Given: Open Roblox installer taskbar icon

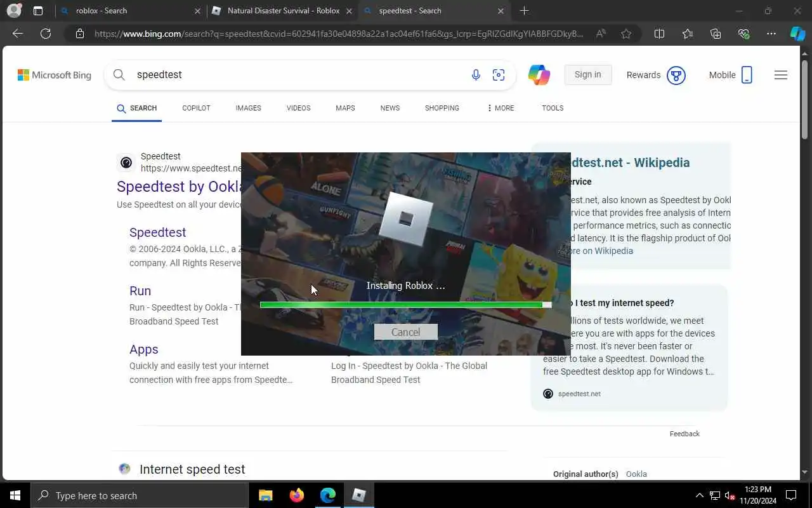Looking at the screenshot, I should 358,495.
